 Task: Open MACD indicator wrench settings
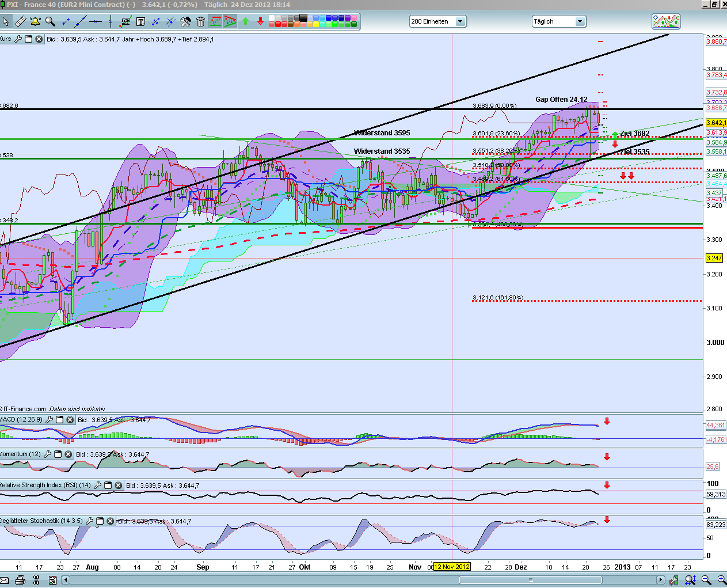pyautogui.click(x=49, y=420)
